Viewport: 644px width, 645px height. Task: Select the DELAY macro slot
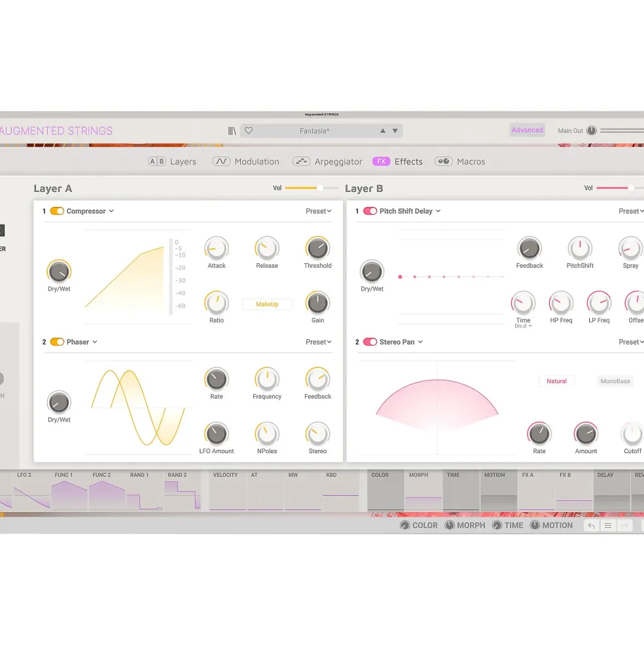click(x=612, y=490)
